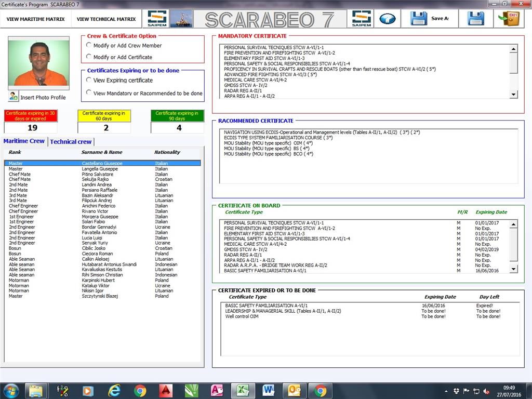Image resolution: width=532 pixels, height=399 pixels.
Task: Select Well control OIM to be done
Action: 369,316
